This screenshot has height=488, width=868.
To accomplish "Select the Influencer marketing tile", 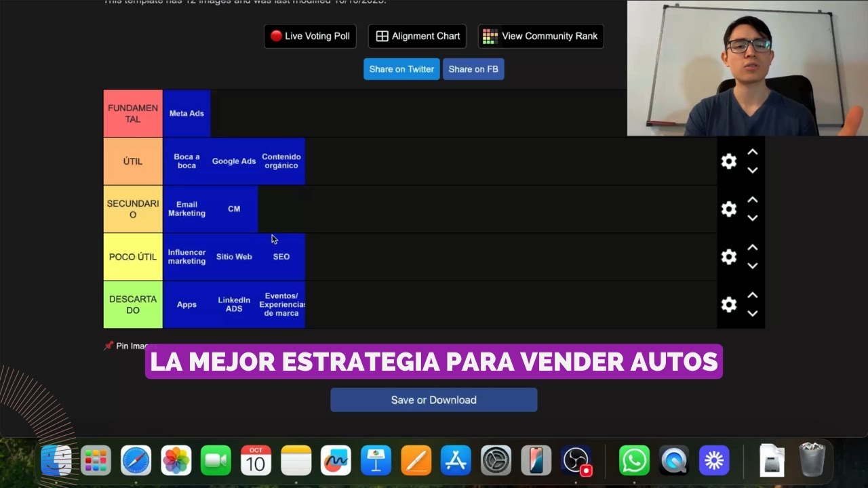I will click(x=186, y=257).
